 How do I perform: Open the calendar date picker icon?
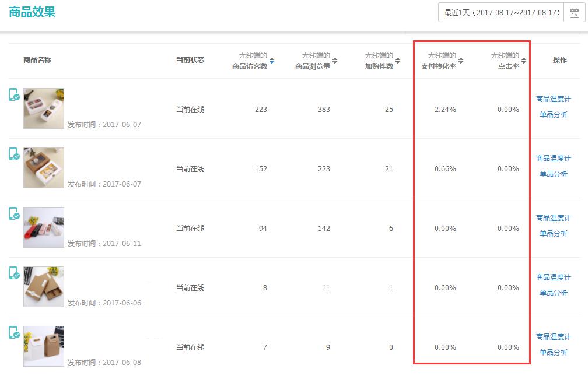[574, 13]
